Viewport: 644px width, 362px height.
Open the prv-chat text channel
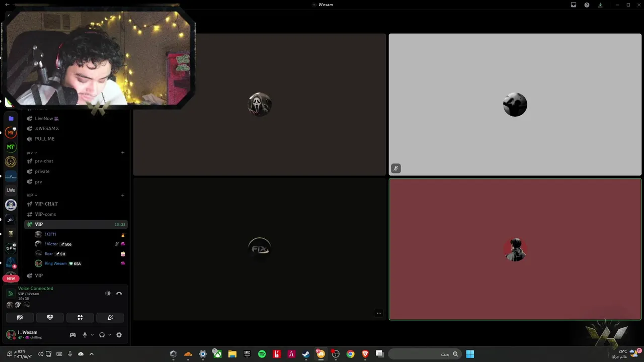pos(75,161)
